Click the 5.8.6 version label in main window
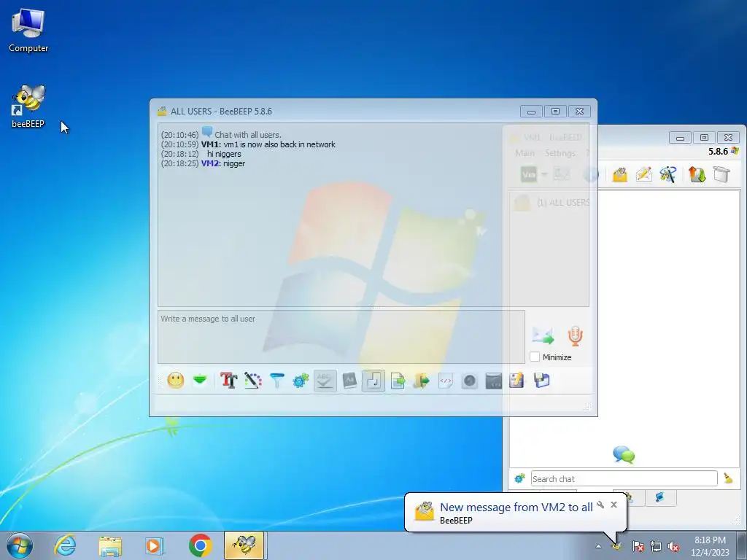747x560 pixels. click(x=718, y=152)
